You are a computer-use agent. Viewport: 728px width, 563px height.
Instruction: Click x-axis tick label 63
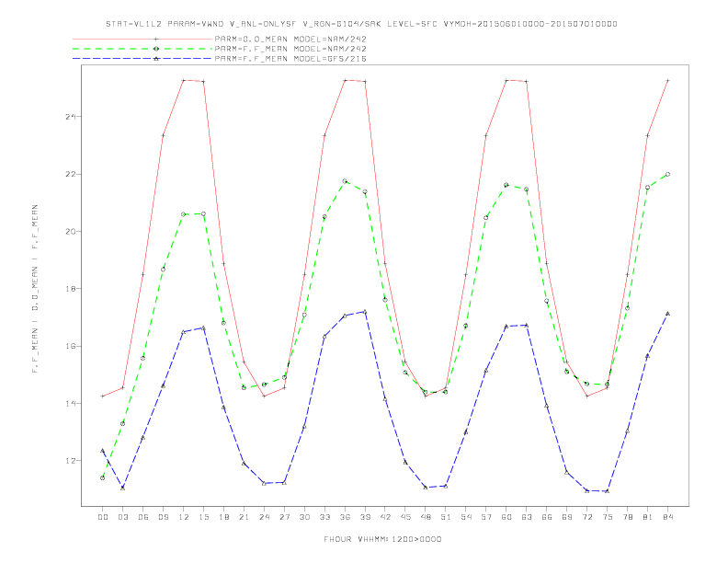point(527,517)
